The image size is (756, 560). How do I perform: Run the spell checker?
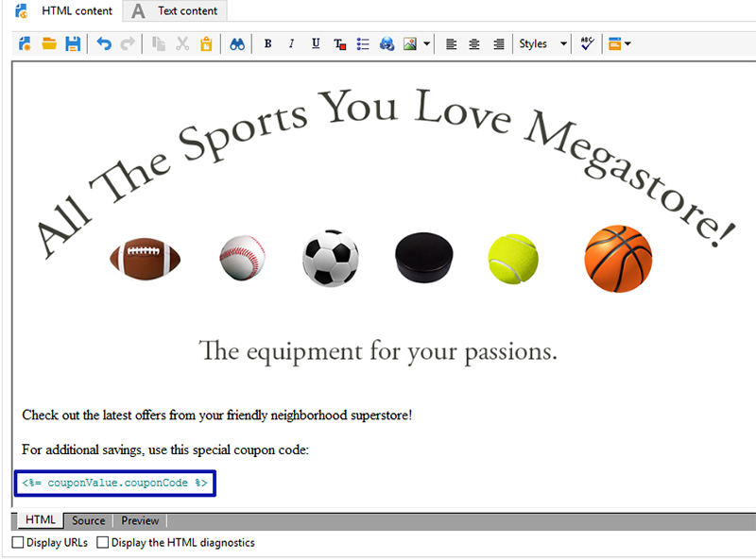[587, 43]
